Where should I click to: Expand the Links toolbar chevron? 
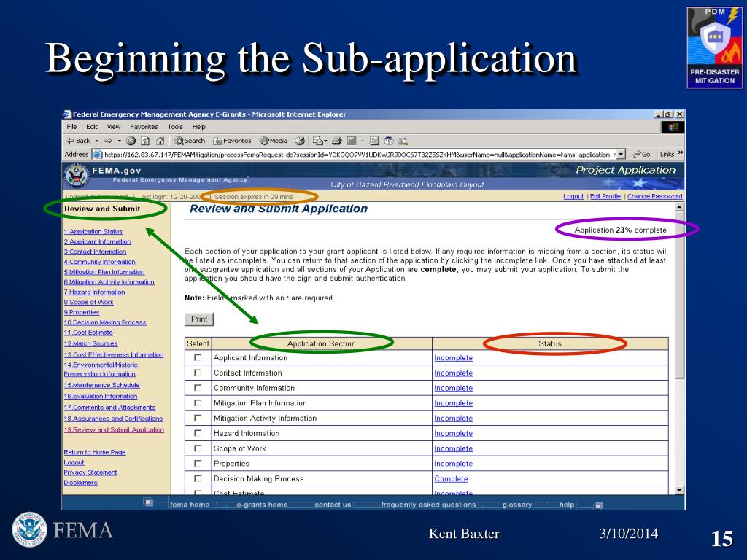681,153
